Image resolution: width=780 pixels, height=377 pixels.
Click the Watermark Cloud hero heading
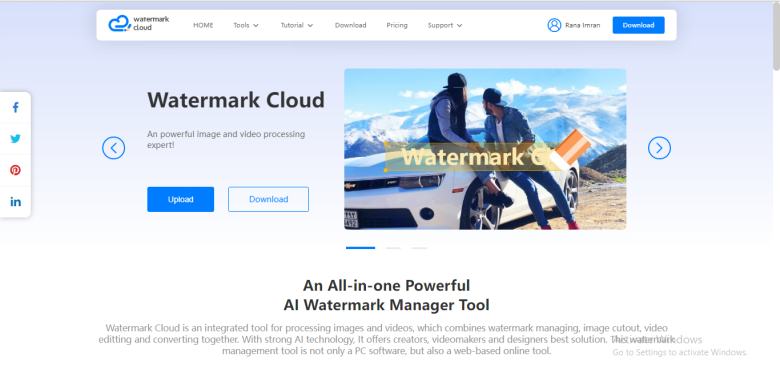pyautogui.click(x=236, y=100)
